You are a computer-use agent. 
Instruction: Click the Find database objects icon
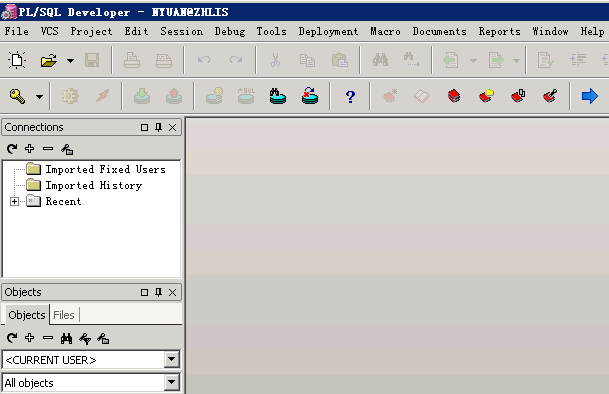pos(278,96)
